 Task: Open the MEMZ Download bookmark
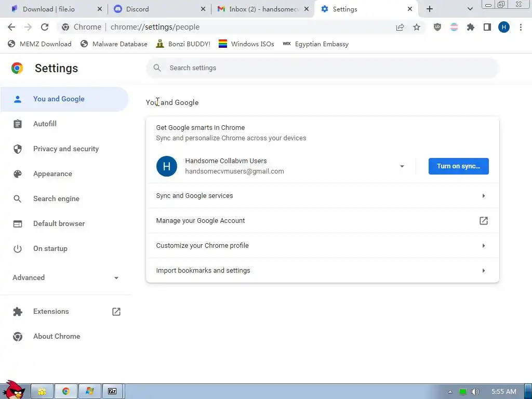click(39, 44)
